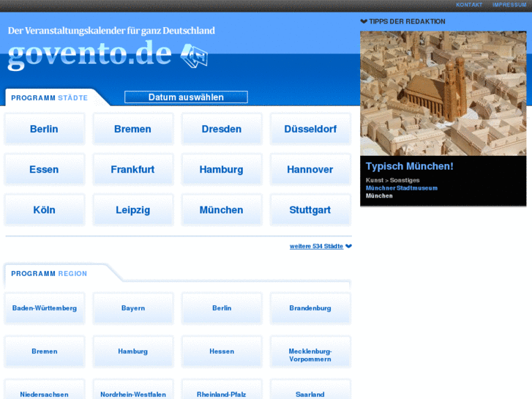The width and height of the screenshot is (532, 399).
Task: Click the Tipps der Redaktion heading
Action: click(x=407, y=21)
